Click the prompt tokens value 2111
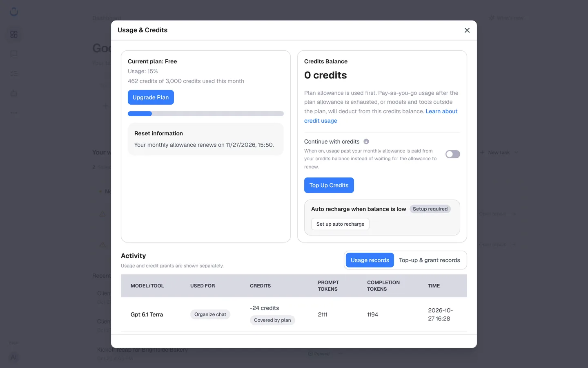The image size is (588, 368). 323,314
